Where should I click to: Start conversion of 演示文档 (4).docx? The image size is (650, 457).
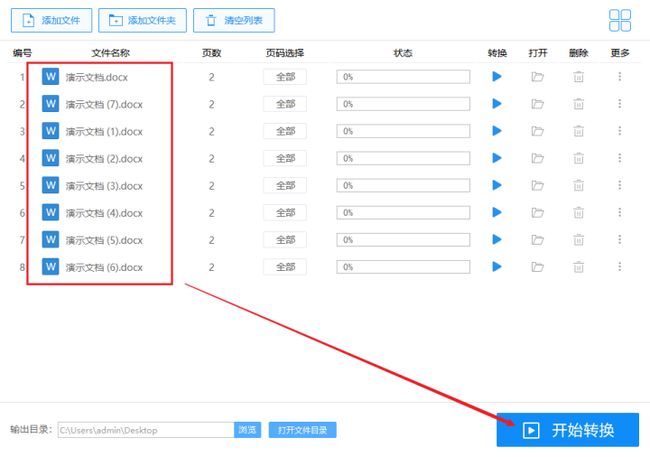(497, 212)
